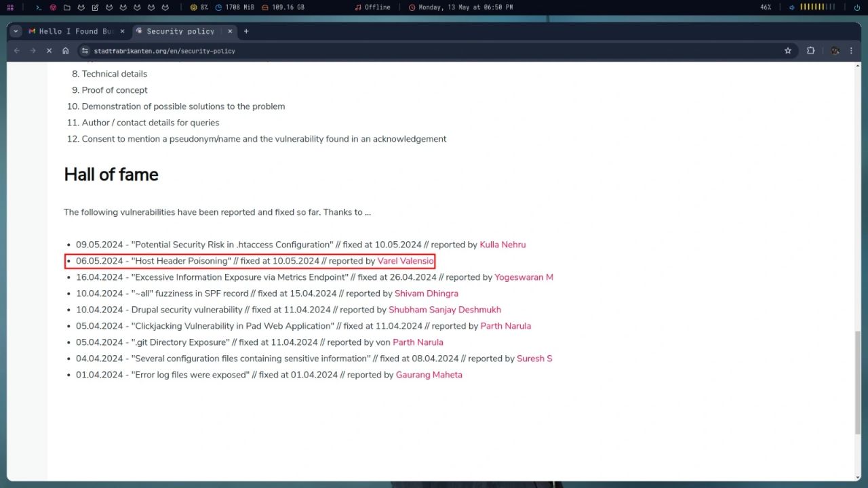Go to the browser home page icon
This screenshot has width=868, height=488.
tap(66, 51)
